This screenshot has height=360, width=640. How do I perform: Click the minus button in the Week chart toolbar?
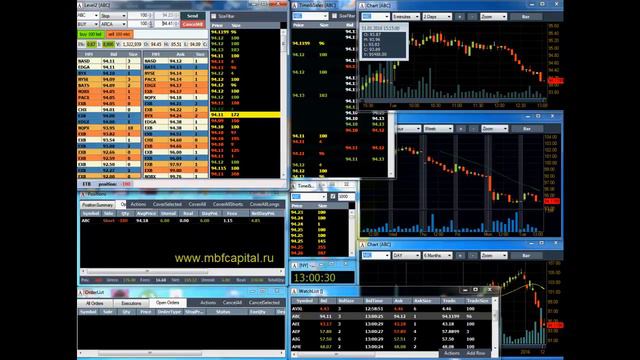(x=473, y=129)
